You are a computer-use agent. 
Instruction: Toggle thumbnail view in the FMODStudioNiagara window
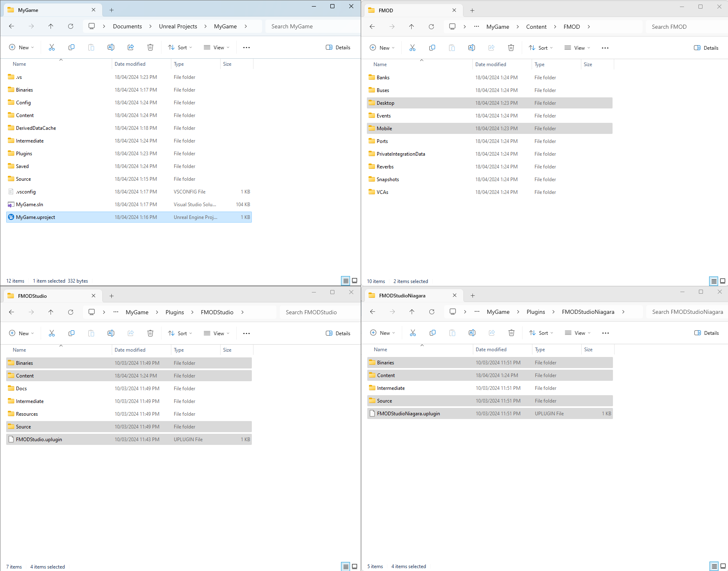click(723, 566)
